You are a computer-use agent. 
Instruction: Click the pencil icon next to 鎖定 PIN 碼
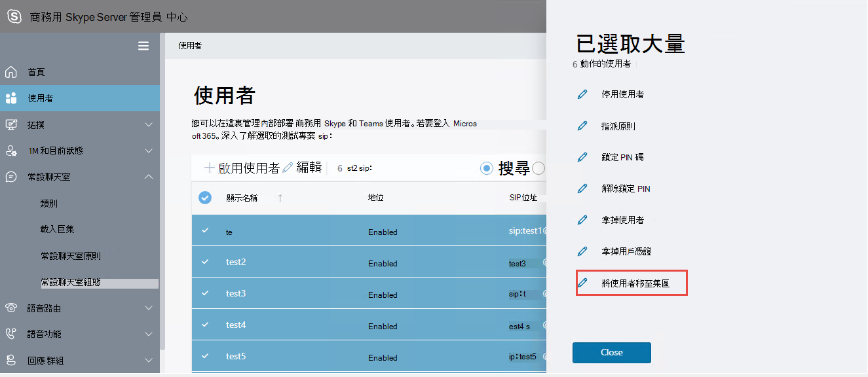pos(582,157)
